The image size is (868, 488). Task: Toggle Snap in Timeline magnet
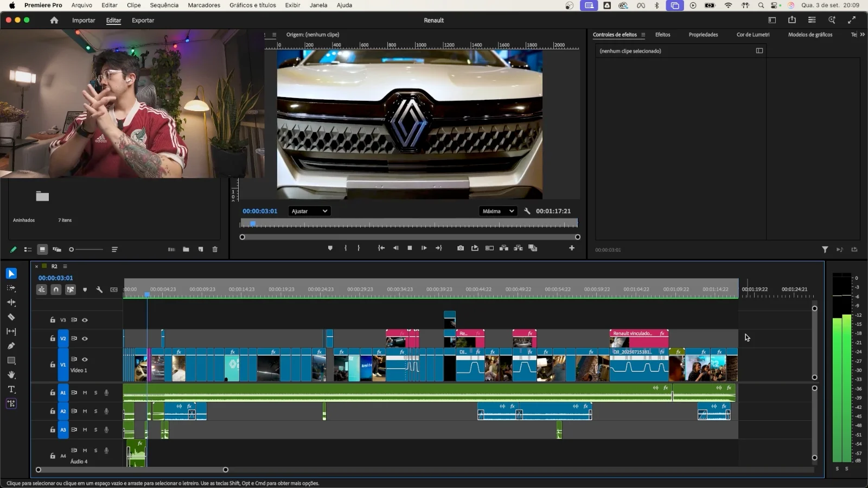56,290
